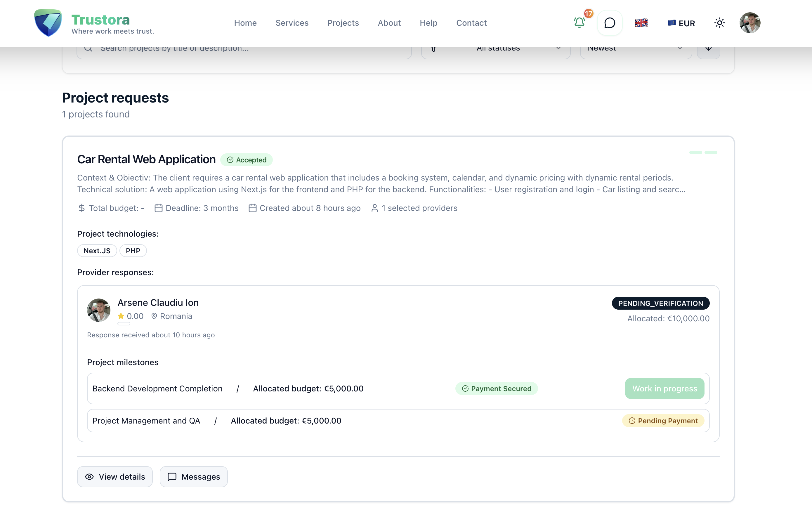Click the person icon near selected providers
The width and height of the screenshot is (812, 510).
[374, 208]
